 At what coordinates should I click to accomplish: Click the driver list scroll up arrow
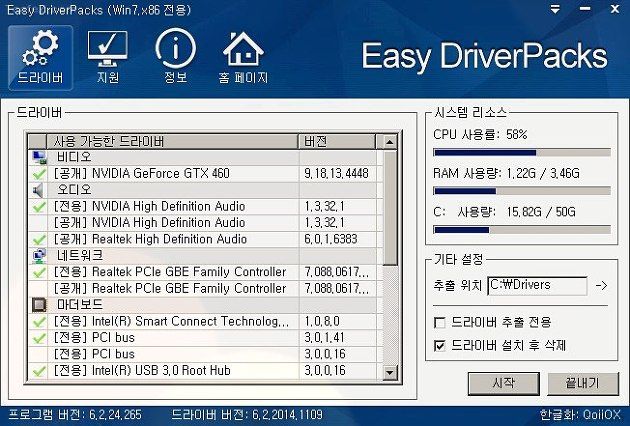pos(389,142)
